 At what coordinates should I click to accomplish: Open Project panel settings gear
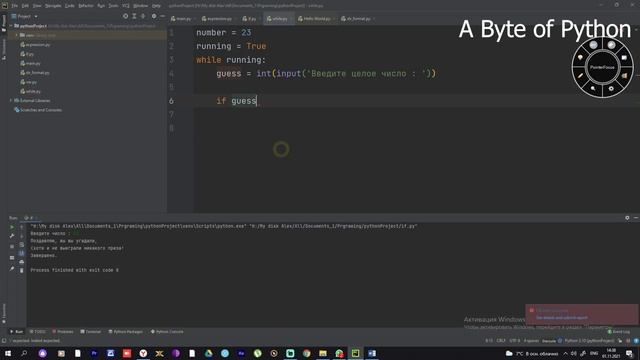click(x=154, y=16)
